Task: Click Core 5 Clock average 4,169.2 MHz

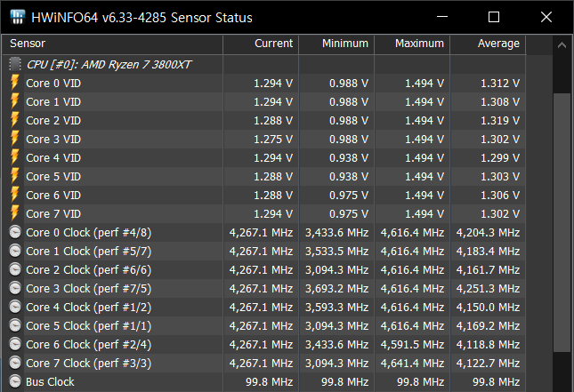Action: [488, 326]
